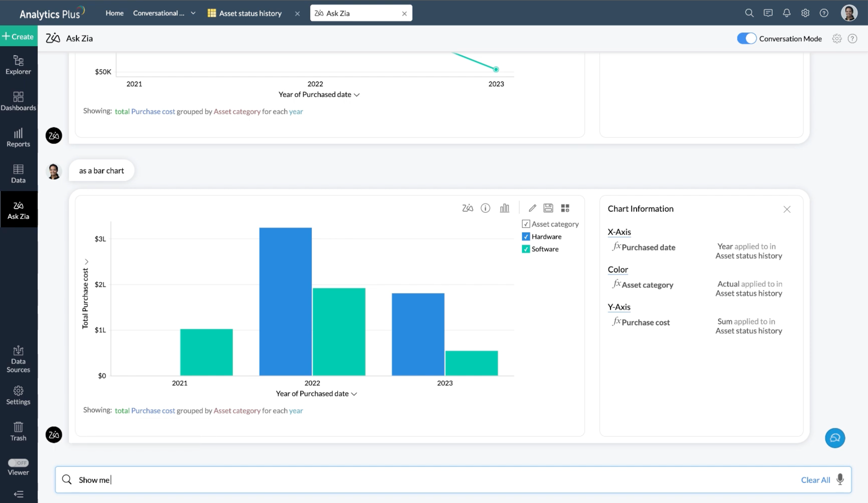Click the Clear All link
This screenshot has height=503, width=868.
pos(815,480)
